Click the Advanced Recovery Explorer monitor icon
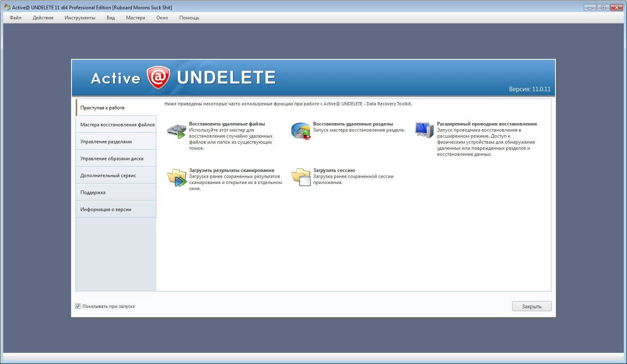The width and height of the screenshot is (627, 364). (424, 130)
